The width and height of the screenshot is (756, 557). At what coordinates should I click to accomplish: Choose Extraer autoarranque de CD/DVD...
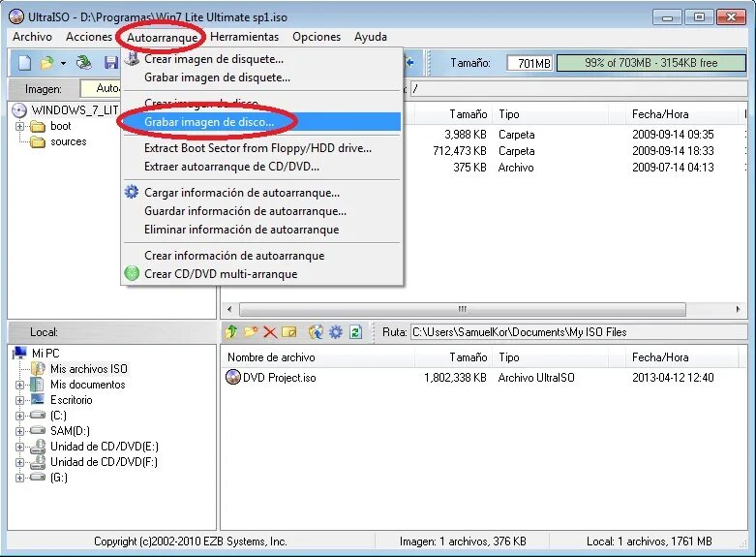261,167
